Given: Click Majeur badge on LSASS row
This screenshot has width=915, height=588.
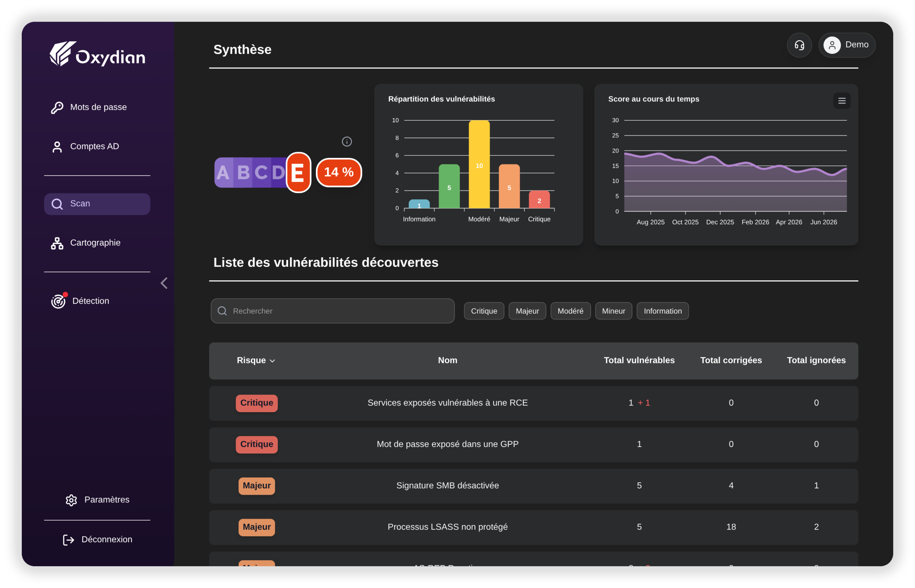Looking at the screenshot, I should tap(257, 527).
